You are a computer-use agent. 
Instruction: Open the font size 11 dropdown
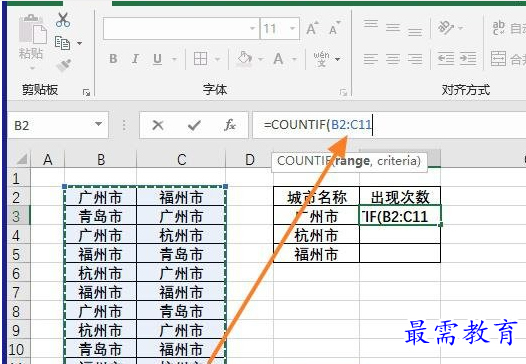[x=292, y=29]
